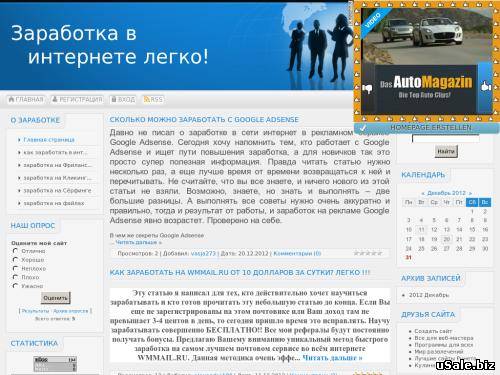Click 'Читать дальше' under Adsense article
The image size is (500, 375).
[139, 242]
